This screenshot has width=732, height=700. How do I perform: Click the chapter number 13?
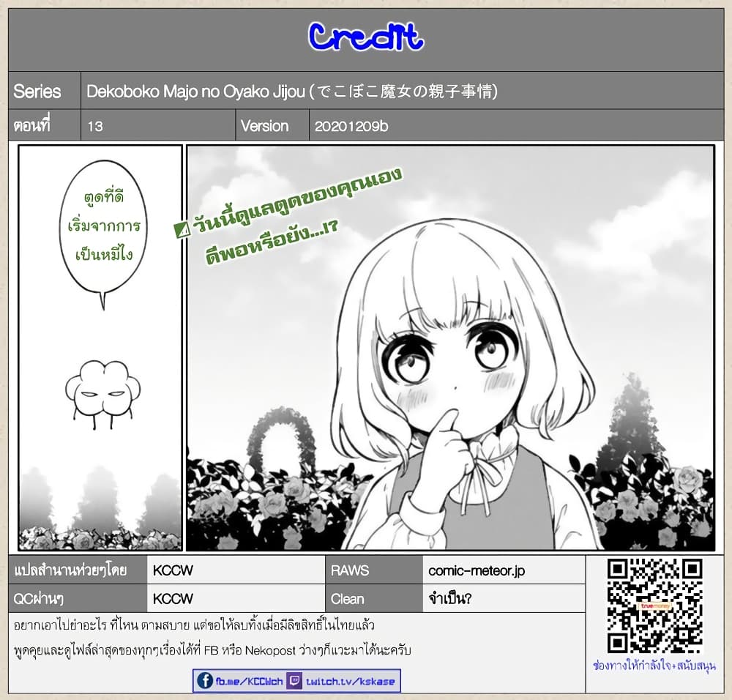95,127
